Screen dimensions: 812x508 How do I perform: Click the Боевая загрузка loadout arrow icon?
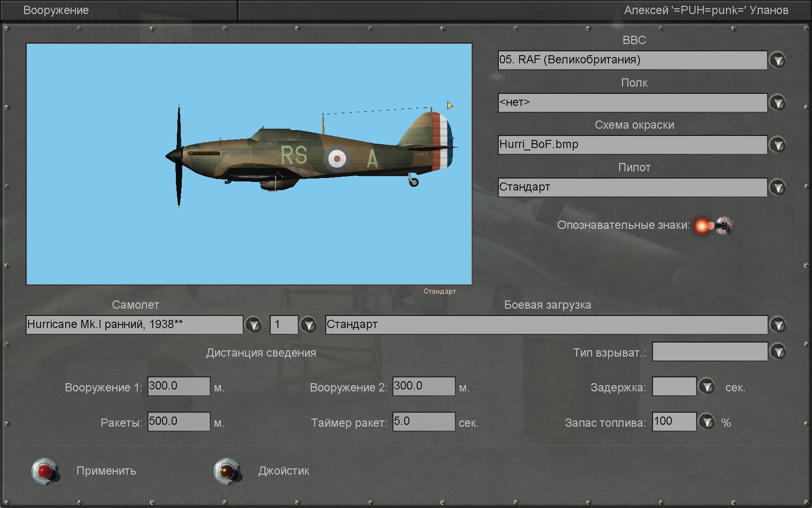point(778,325)
